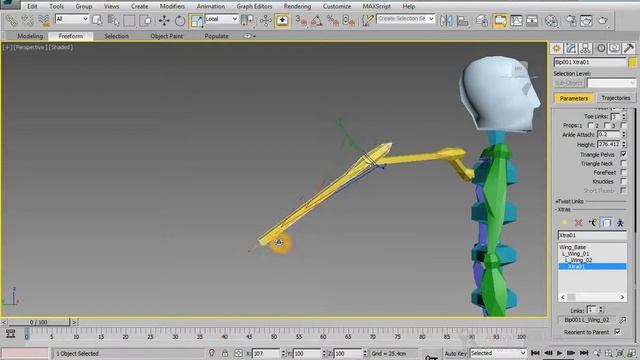Viewport: 640px width, 360px height.
Task: Open Render Setup icon
Action: 571,20
